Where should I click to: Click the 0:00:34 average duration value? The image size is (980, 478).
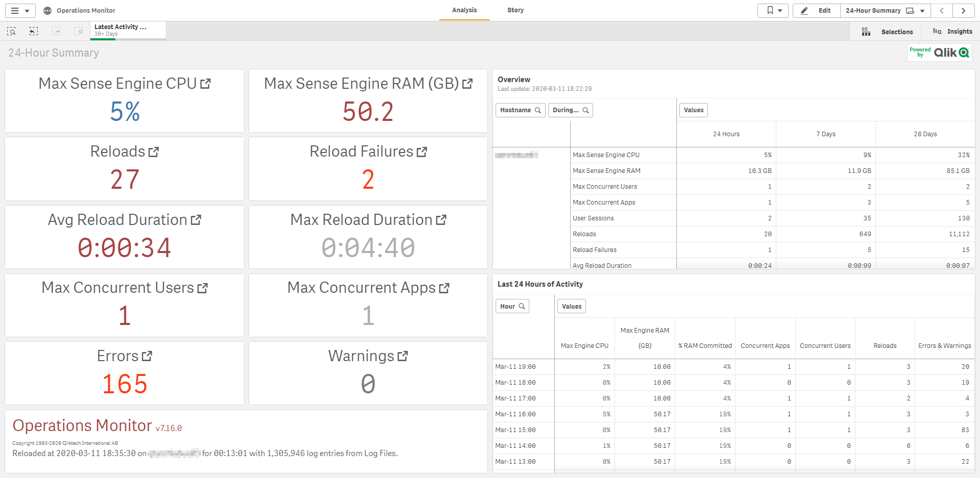[x=125, y=248]
